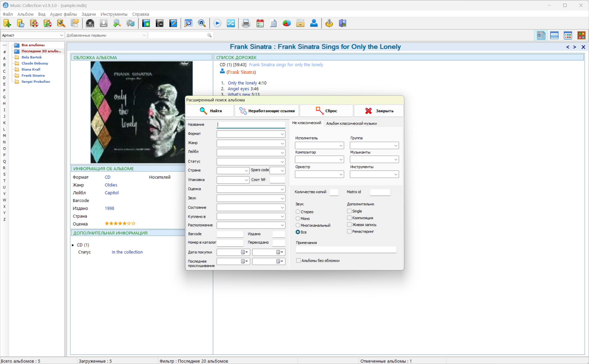Select Diana Krall folder in tree
This screenshot has width=589, height=364.
pyautogui.click(x=31, y=69)
